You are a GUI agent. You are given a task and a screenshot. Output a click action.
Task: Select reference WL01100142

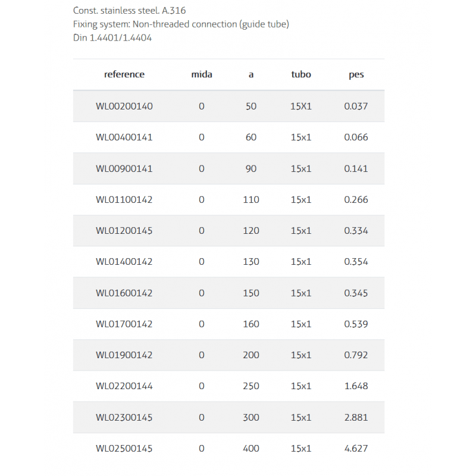pyautogui.click(x=124, y=200)
